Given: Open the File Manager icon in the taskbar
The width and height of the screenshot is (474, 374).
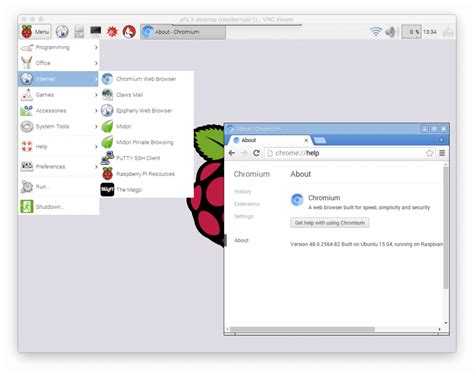Looking at the screenshot, I should click(x=79, y=32).
